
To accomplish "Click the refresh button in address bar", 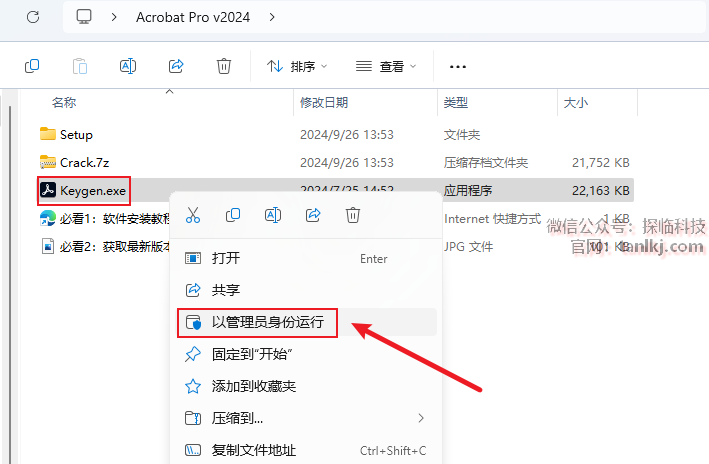I will tap(33, 17).
